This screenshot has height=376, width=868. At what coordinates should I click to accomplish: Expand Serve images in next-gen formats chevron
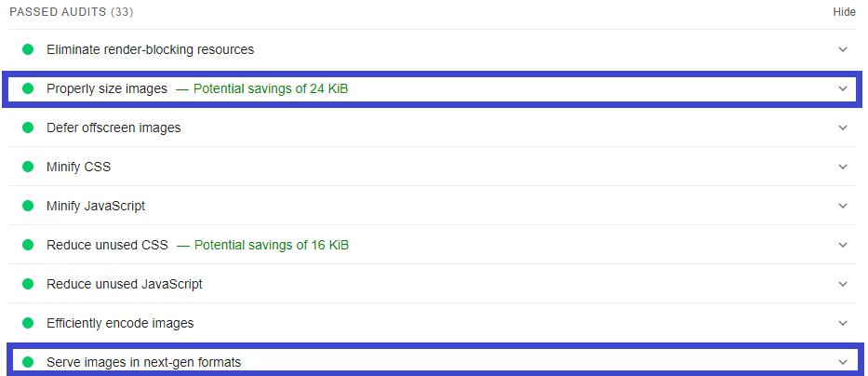(843, 362)
